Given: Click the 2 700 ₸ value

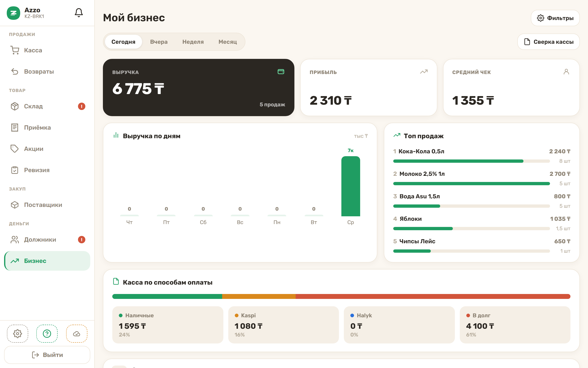Looking at the screenshot, I should pos(560,174).
